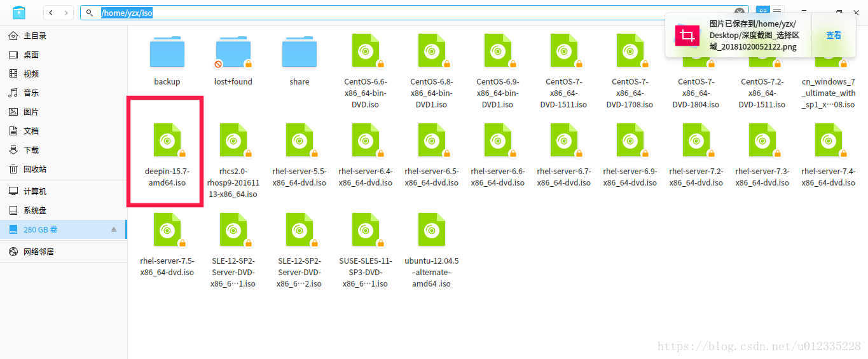Click the CentOS-7.2-x86_64-DVD-1511.iso file name
The width and height of the screenshot is (868, 359).
coord(762,93)
